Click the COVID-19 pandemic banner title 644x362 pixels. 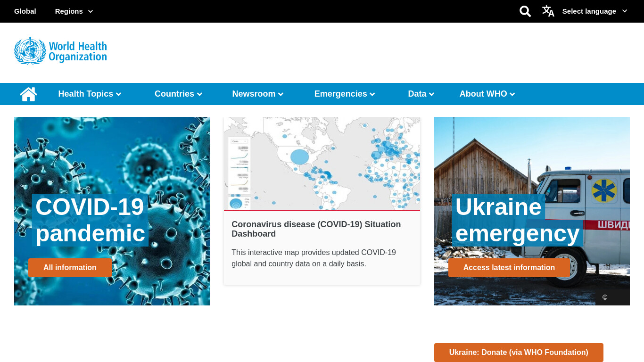tap(90, 220)
